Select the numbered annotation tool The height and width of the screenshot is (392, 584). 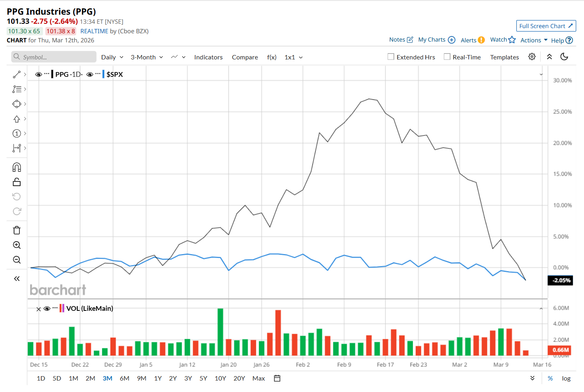[17, 133]
